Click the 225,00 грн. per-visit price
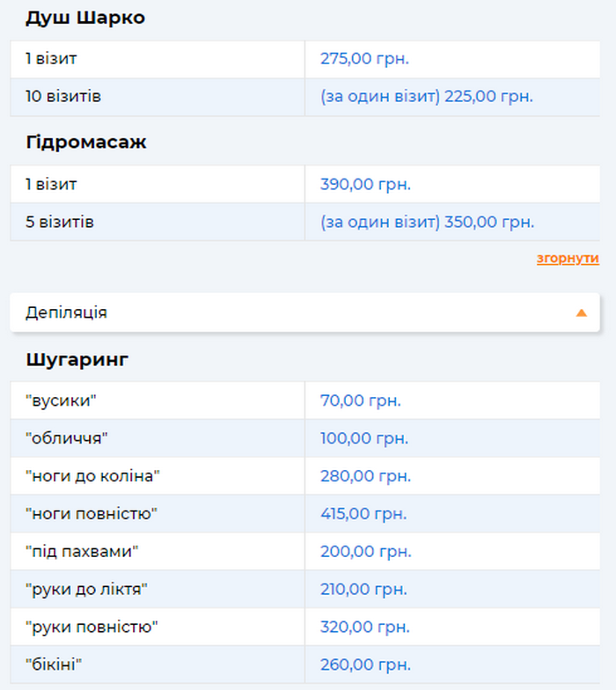The height and width of the screenshot is (690, 616). click(427, 97)
